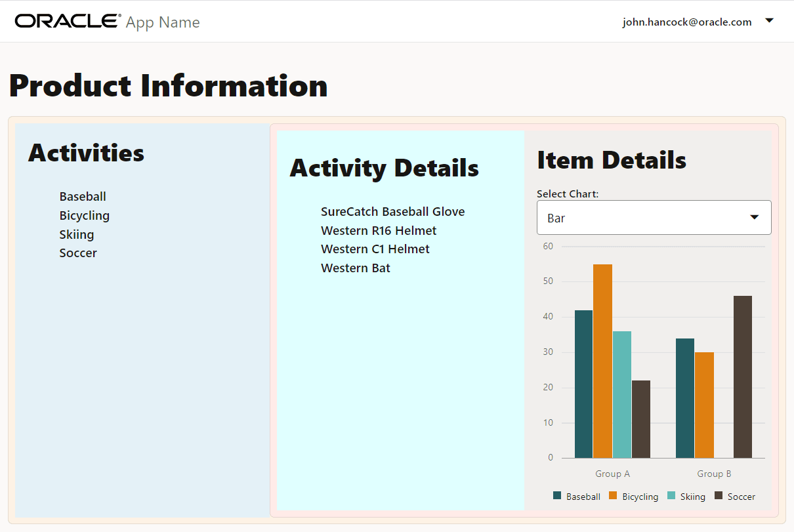Click the 30 y-axis value

pyautogui.click(x=548, y=352)
